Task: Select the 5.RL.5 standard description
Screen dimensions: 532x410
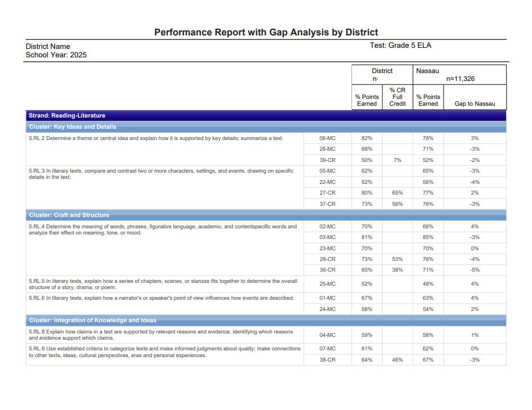Action: pos(163,284)
